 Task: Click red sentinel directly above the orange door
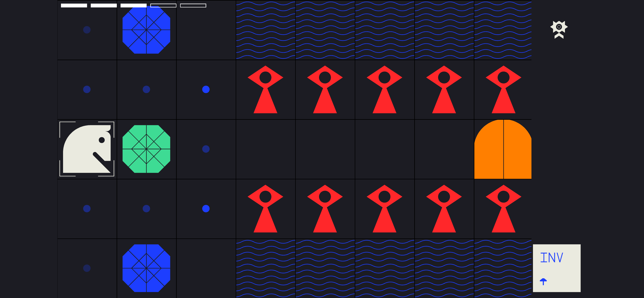pyautogui.click(x=503, y=89)
